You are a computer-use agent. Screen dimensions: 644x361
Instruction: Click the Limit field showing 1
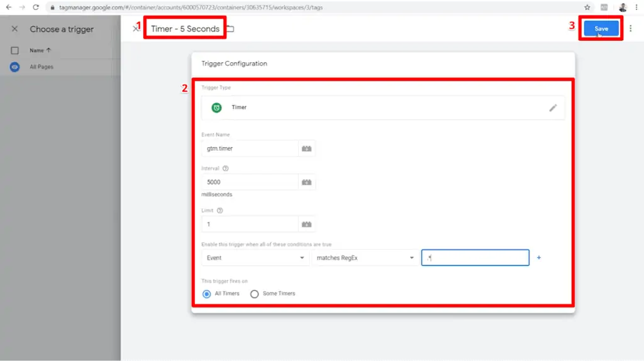(x=250, y=225)
